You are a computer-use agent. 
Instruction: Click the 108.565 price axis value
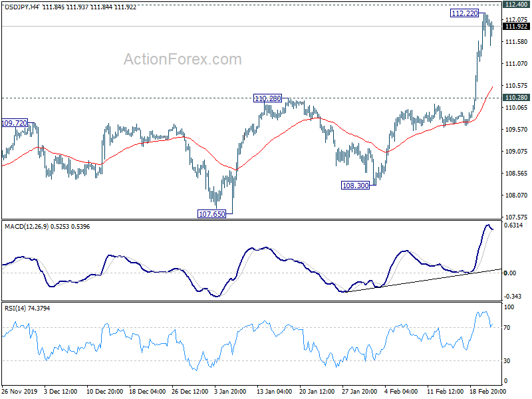516,174
